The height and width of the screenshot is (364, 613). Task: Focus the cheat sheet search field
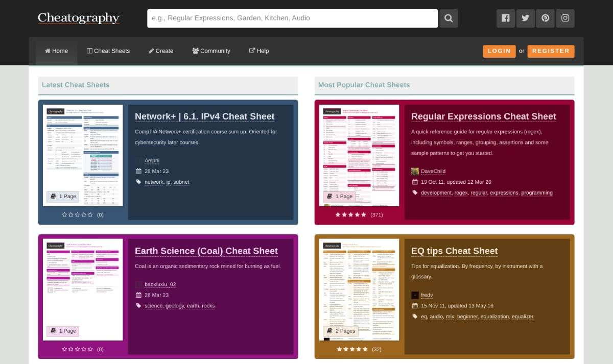click(292, 18)
